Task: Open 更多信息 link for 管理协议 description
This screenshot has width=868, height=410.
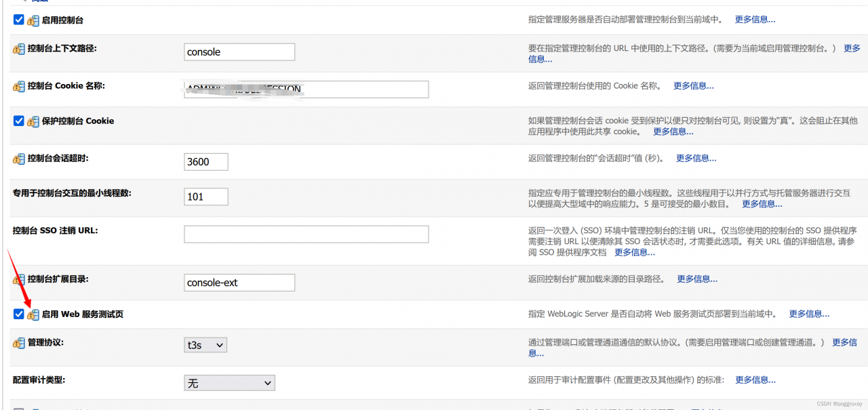Action: [844, 342]
